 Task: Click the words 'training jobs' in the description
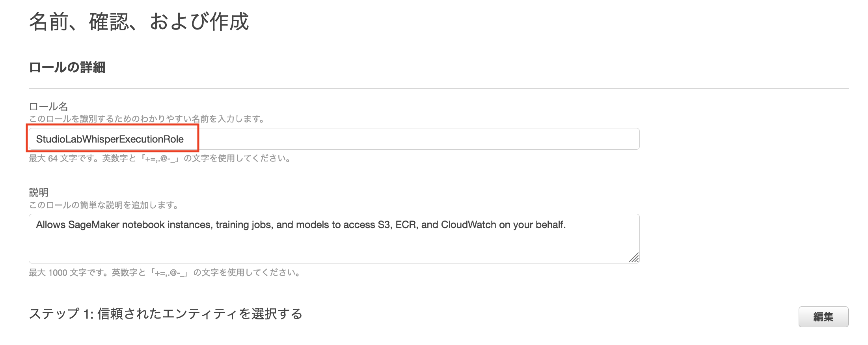click(x=244, y=224)
